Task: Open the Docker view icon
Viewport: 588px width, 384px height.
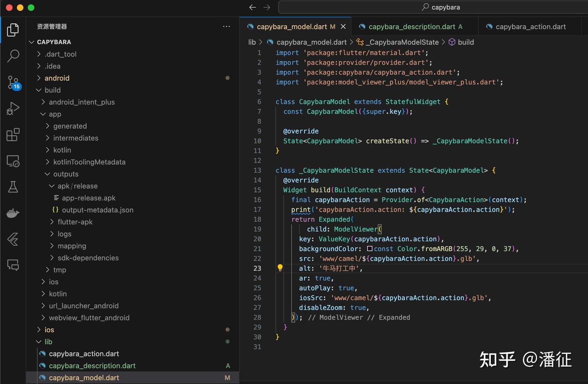Action: tap(13, 213)
